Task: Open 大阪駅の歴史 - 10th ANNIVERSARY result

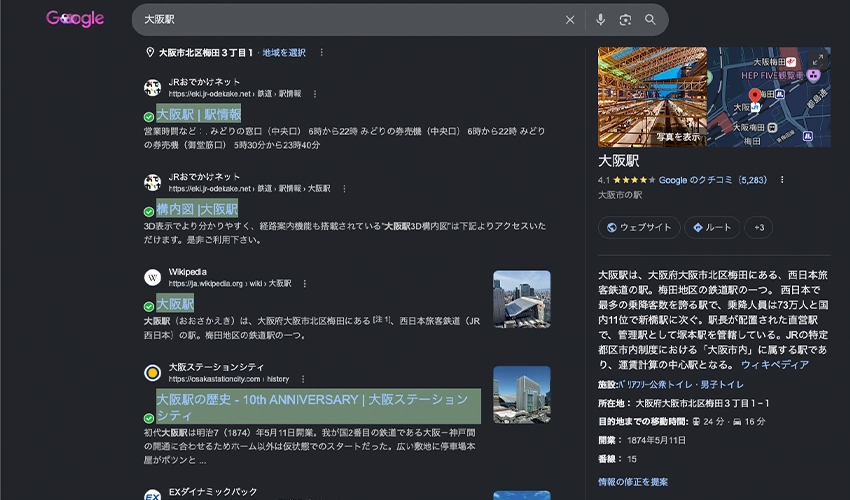Action: pyautogui.click(x=318, y=406)
